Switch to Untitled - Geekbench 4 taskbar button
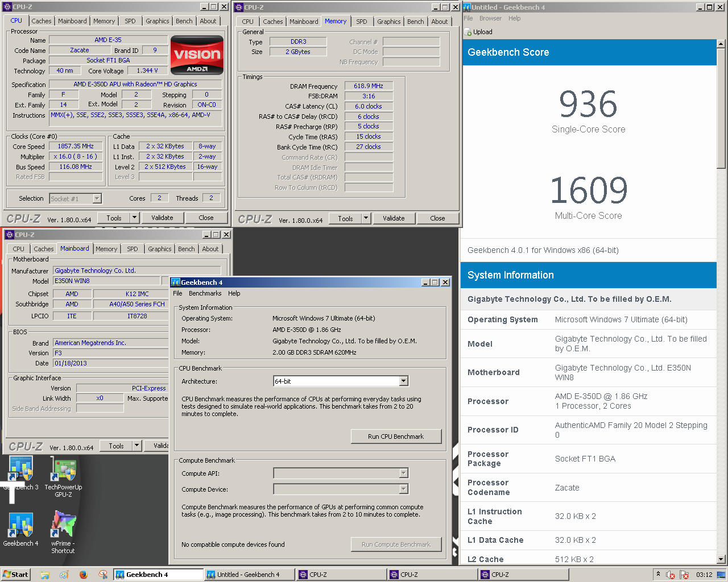The width and height of the screenshot is (728, 582). pos(249,575)
